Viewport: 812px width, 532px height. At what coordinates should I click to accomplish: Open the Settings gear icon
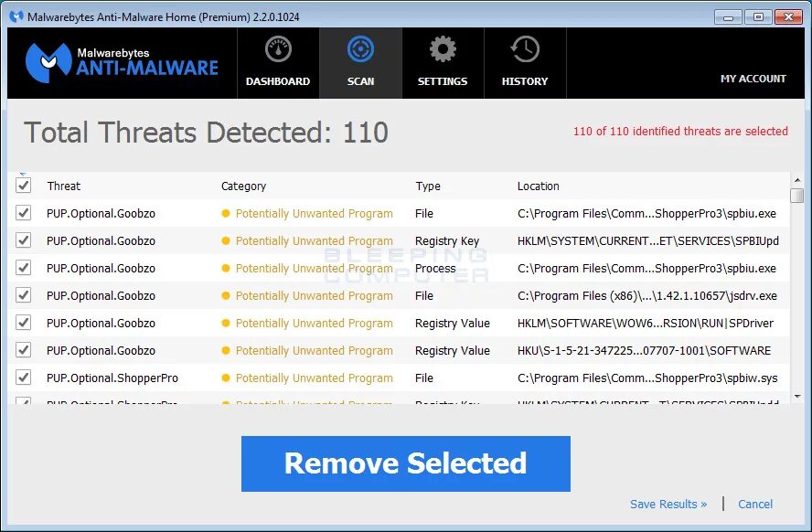click(443, 49)
